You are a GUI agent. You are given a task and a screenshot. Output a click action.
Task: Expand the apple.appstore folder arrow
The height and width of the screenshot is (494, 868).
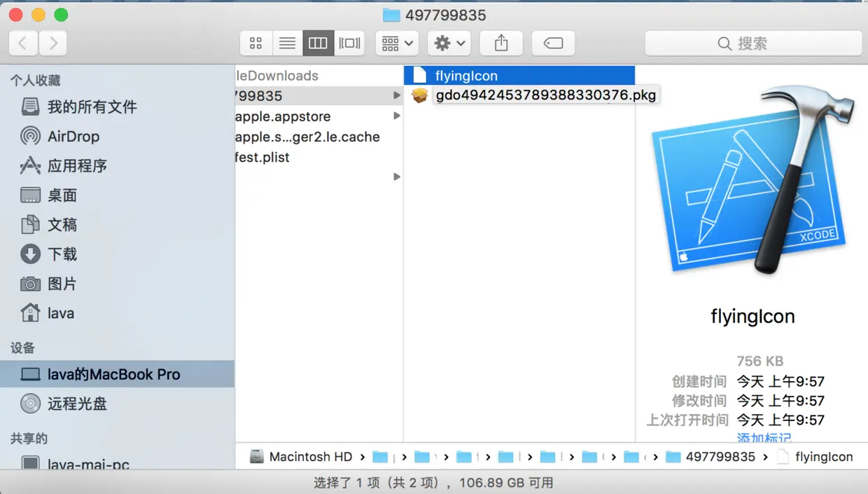[x=397, y=116]
